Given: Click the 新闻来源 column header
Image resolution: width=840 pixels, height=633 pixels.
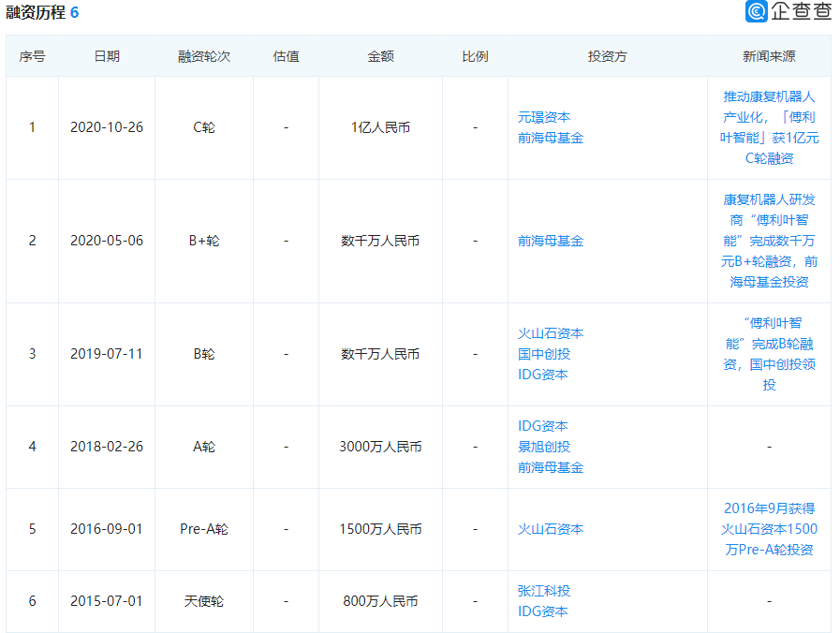Looking at the screenshot, I should click(x=769, y=56).
